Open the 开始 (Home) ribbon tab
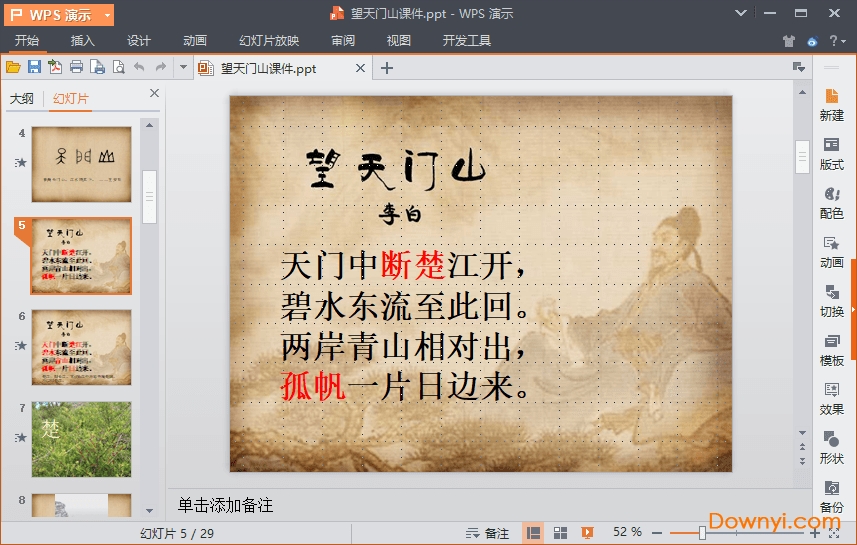Viewport: 857px width, 545px height. pyautogui.click(x=27, y=40)
